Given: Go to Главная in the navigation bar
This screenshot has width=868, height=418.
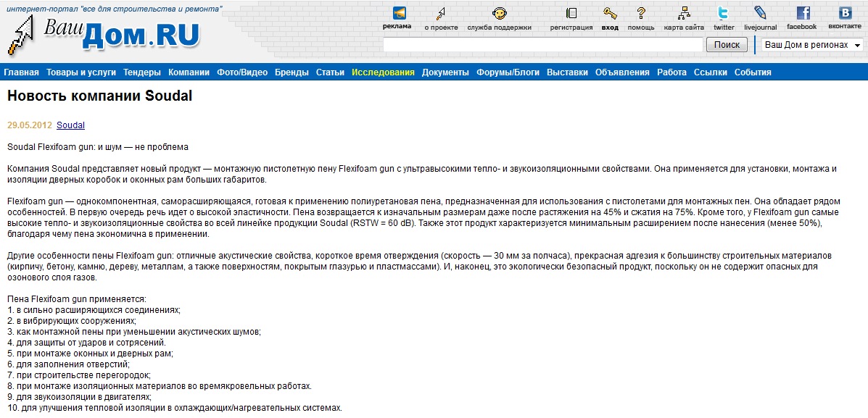Looking at the screenshot, I should point(22,72).
